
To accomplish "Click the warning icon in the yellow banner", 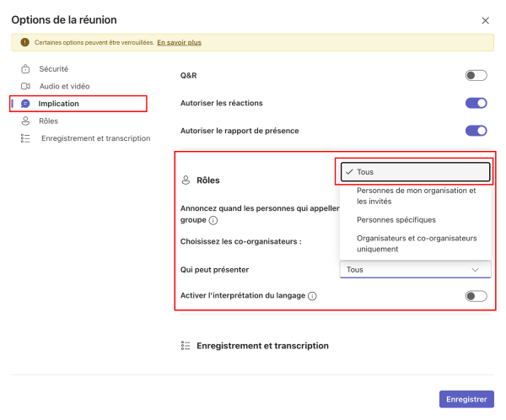I will point(24,42).
